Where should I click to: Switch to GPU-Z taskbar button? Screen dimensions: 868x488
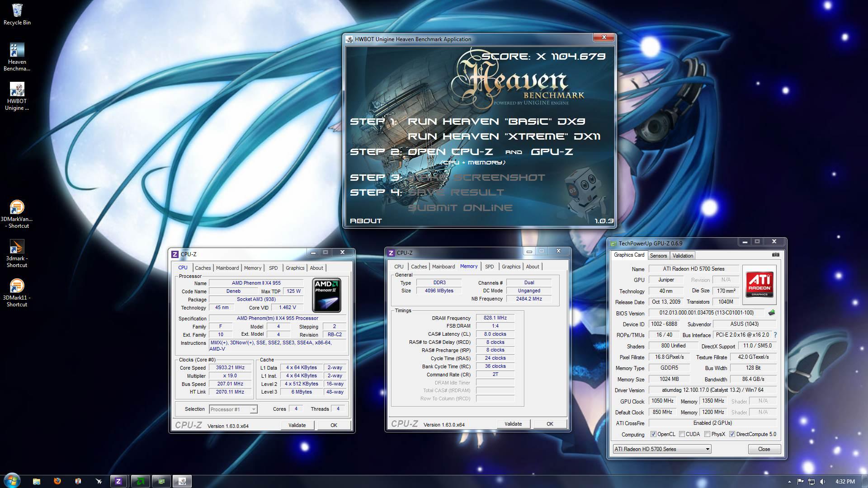tap(161, 481)
